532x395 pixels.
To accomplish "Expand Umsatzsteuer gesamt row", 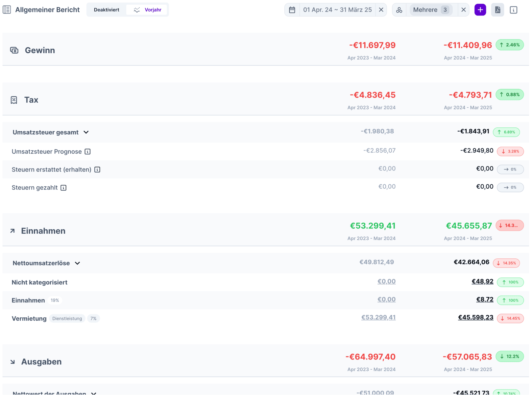I will point(86,132).
